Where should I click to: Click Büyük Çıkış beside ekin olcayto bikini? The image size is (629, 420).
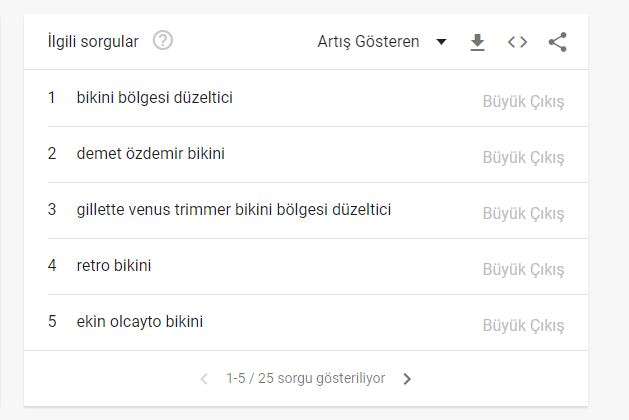tap(523, 325)
